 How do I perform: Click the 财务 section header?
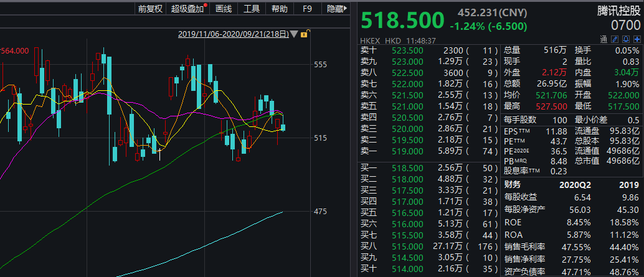[x=512, y=184]
